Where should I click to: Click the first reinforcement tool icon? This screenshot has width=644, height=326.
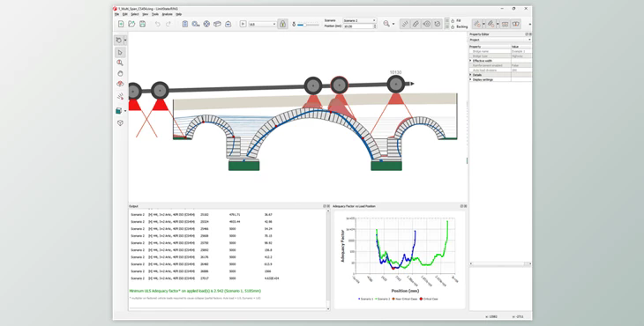coord(477,24)
